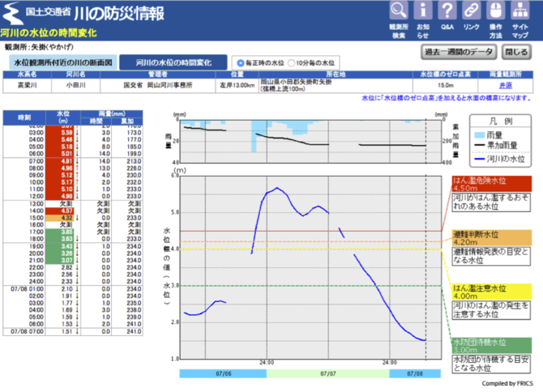Switch to 水位観測所付近の川の断面図 tab
543x392 pixels.
[62, 62]
